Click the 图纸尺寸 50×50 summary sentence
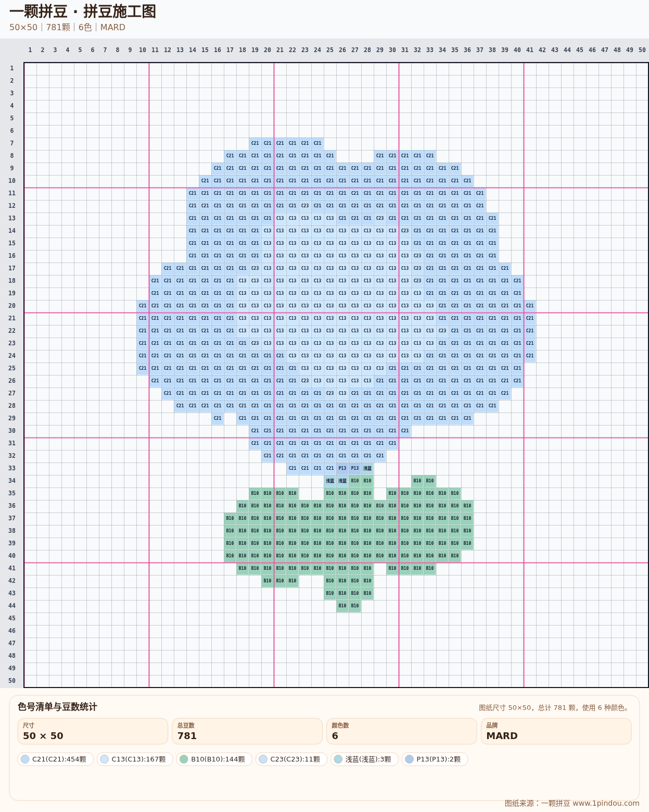 555,707
